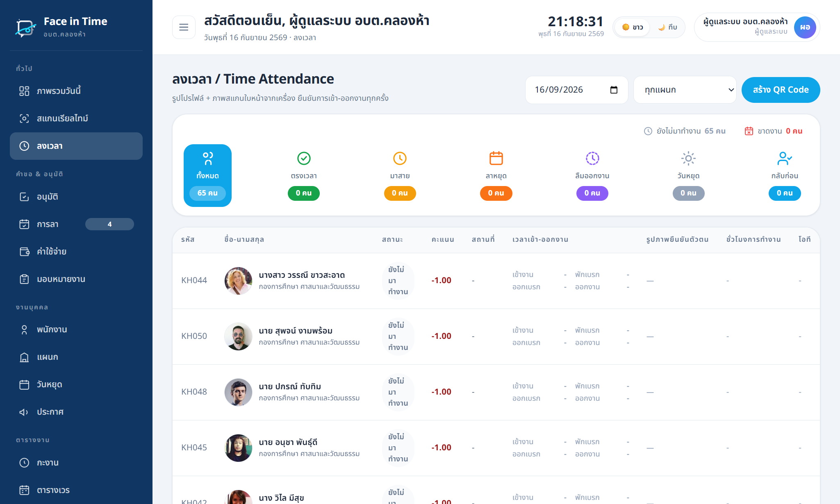840x504 pixels.
Task: Click the มาสาย 0 คน badge
Action: click(x=400, y=193)
